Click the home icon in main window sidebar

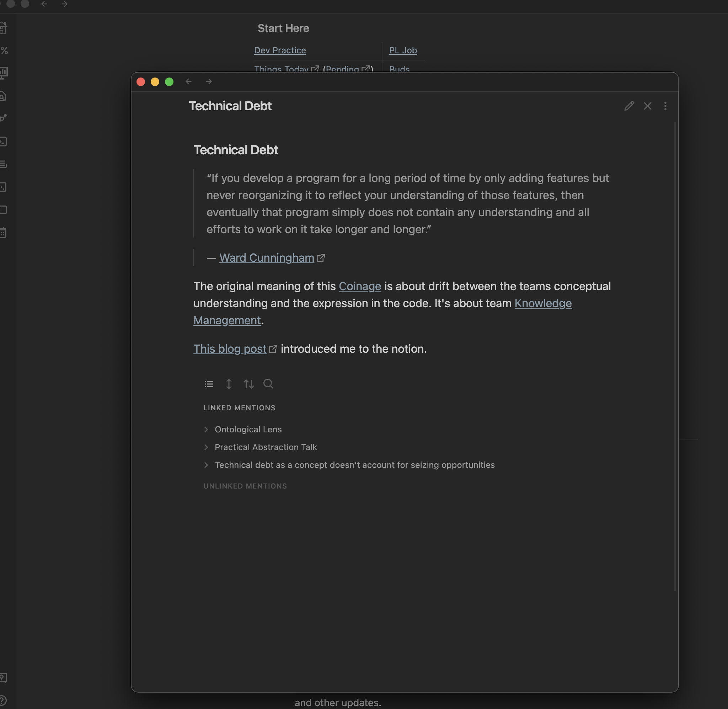(x=3, y=28)
